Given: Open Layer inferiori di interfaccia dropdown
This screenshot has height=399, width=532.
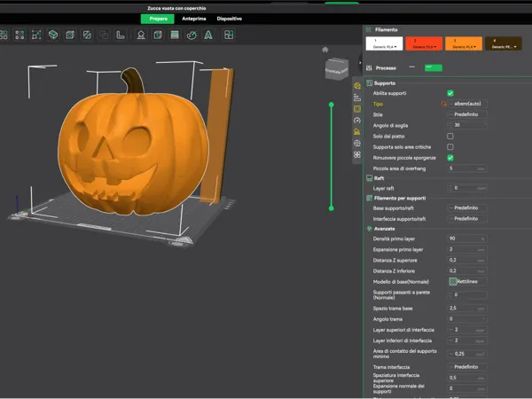Looking at the screenshot, I should tap(467, 340).
